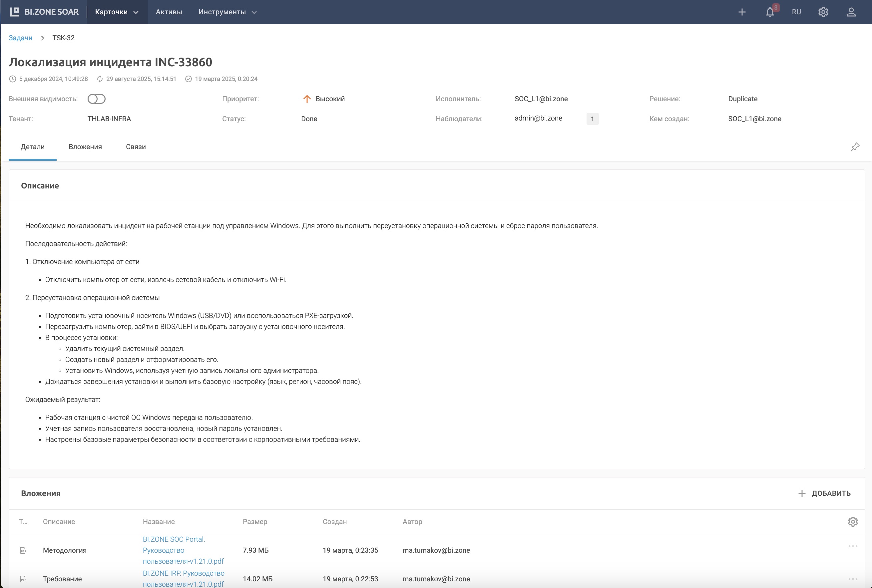872x588 pixels.
Task: Switch interface language via RU selector
Action: point(796,12)
